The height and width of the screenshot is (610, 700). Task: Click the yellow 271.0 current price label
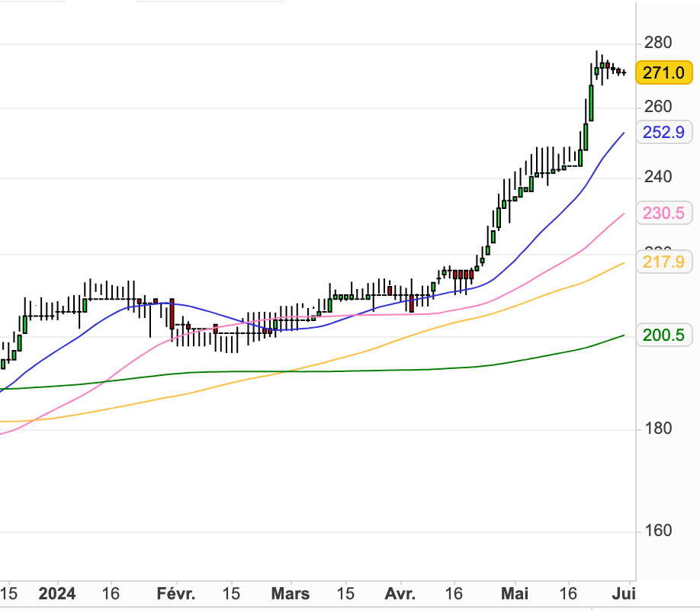click(x=664, y=72)
